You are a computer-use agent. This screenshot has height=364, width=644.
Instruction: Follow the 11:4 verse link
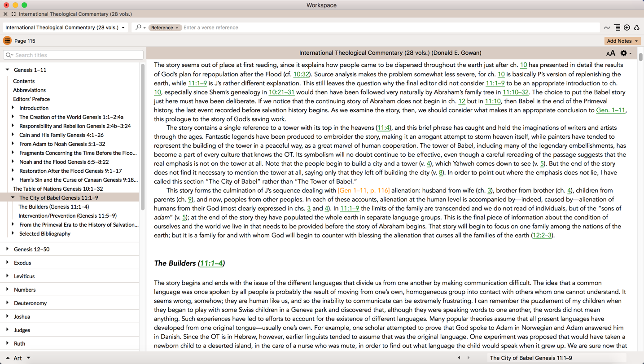(384, 128)
